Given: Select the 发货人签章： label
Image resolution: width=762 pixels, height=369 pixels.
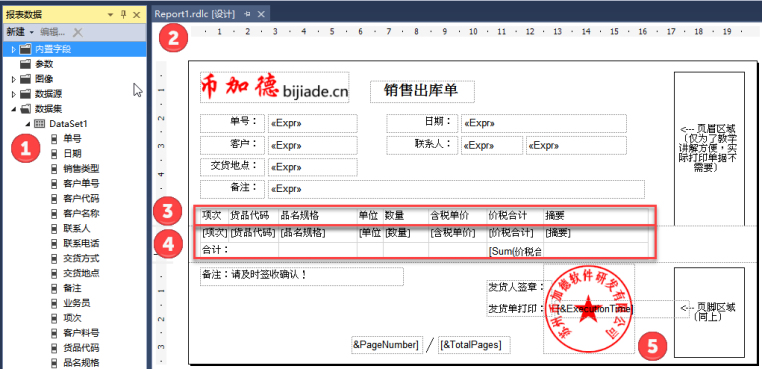Looking at the screenshot, I should click(x=515, y=288).
